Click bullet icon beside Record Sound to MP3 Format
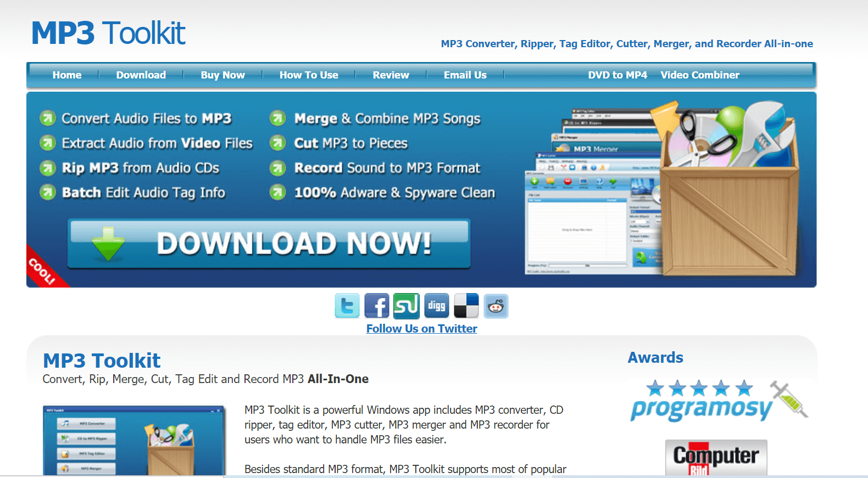The width and height of the screenshot is (868, 478). (277, 167)
